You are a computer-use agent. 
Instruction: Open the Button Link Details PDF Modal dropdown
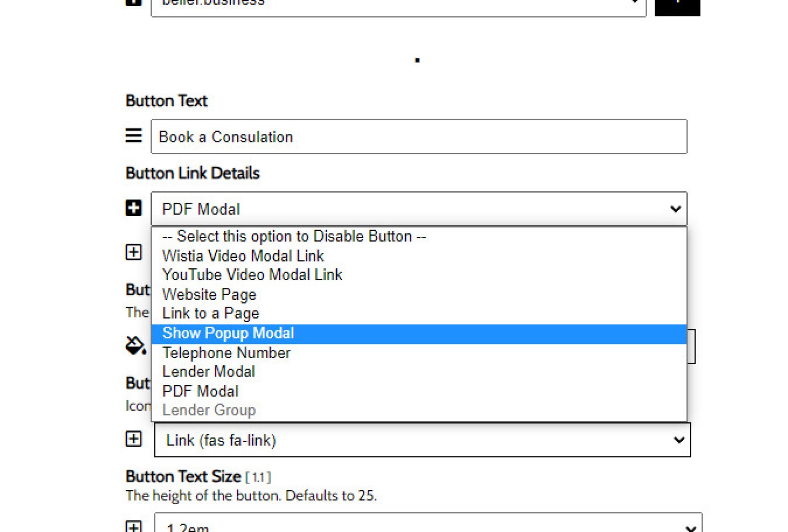[x=419, y=209]
